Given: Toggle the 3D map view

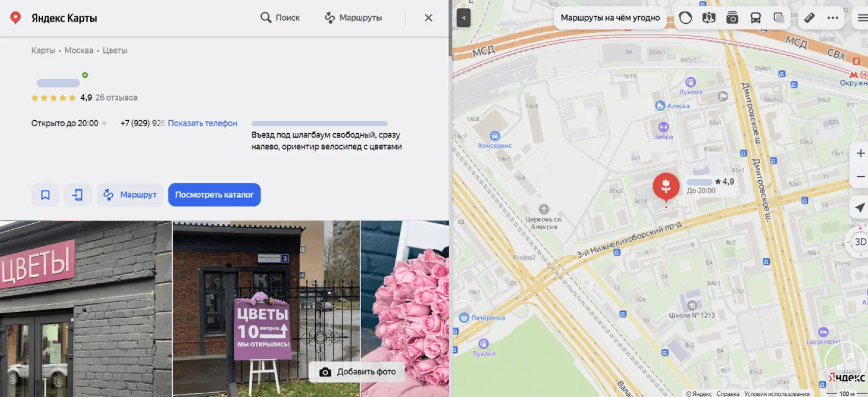Looking at the screenshot, I should [860, 242].
